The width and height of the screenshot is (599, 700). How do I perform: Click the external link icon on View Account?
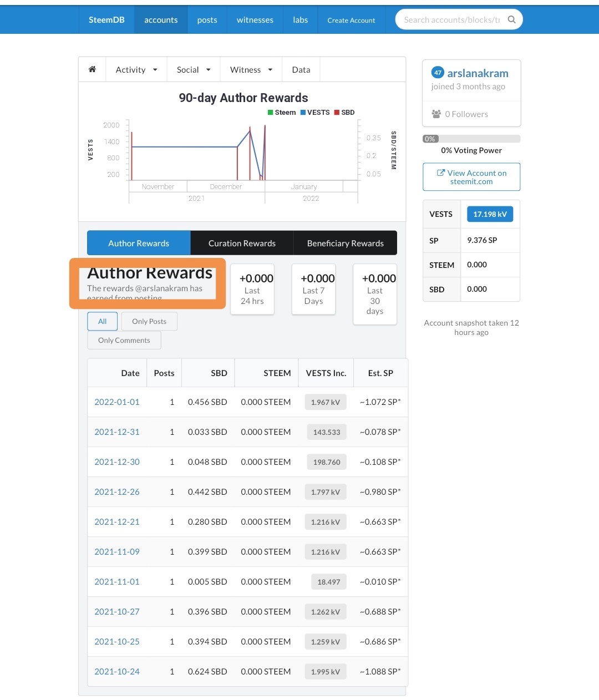(441, 173)
